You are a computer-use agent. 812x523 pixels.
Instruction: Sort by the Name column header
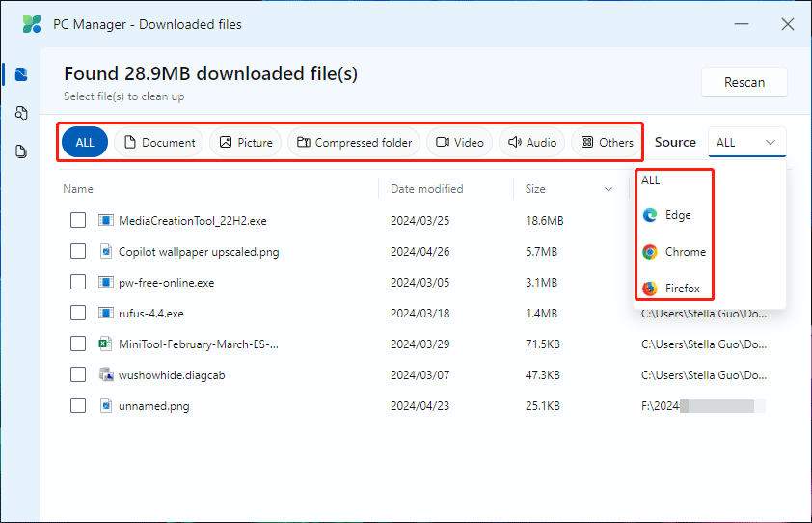tap(78, 189)
